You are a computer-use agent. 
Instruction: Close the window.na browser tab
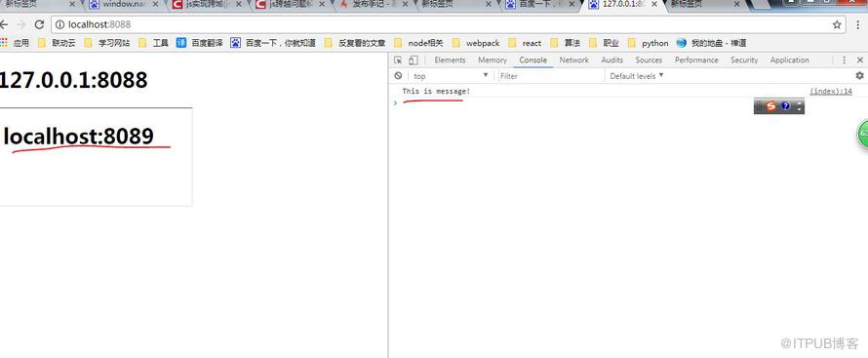pyautogui.click(x=155, y=5)
